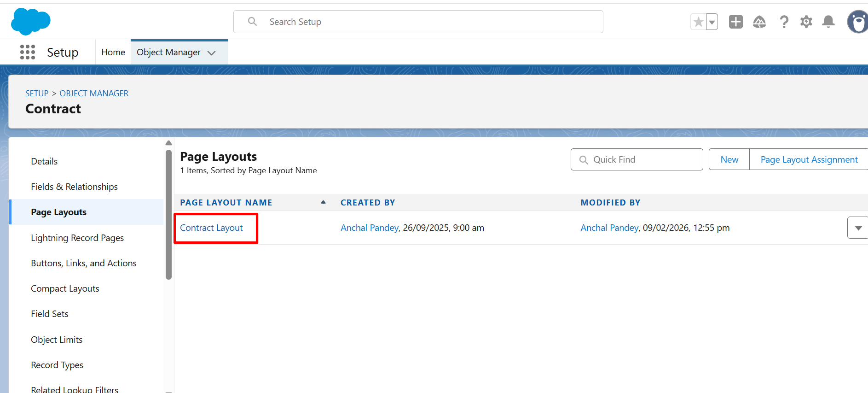Viewport: 868px width, 393px height.
Task: Open the App Launcher grid icon
Action: [x=28, y=52]
